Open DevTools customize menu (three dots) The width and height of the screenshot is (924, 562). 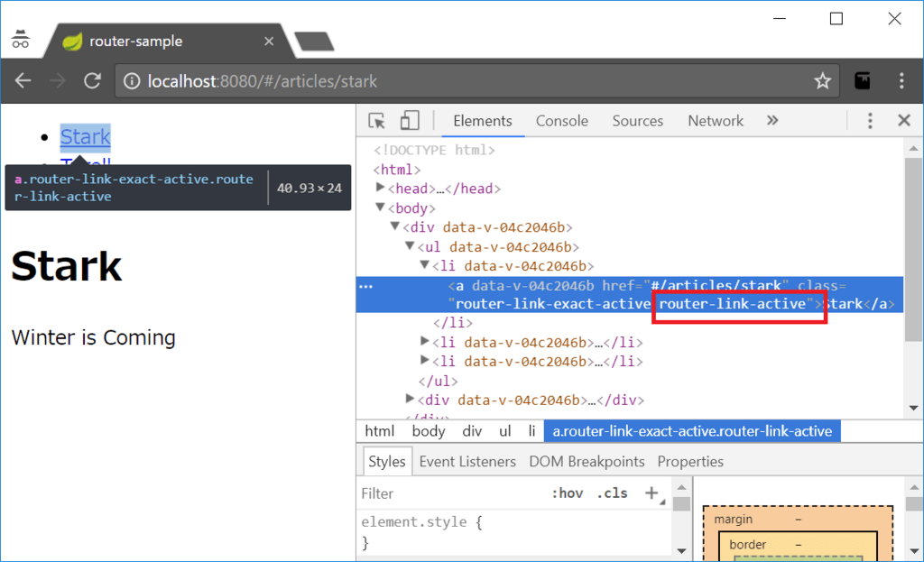click(870, 121)
